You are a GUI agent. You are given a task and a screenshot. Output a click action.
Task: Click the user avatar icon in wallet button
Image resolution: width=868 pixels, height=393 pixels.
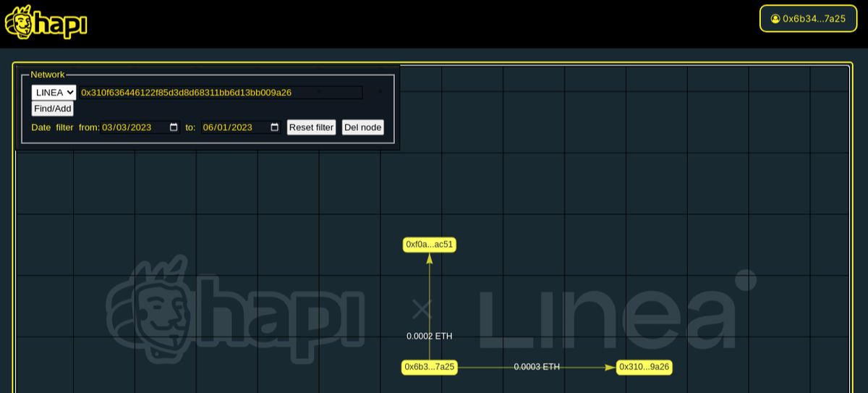[x=775, y=19]
